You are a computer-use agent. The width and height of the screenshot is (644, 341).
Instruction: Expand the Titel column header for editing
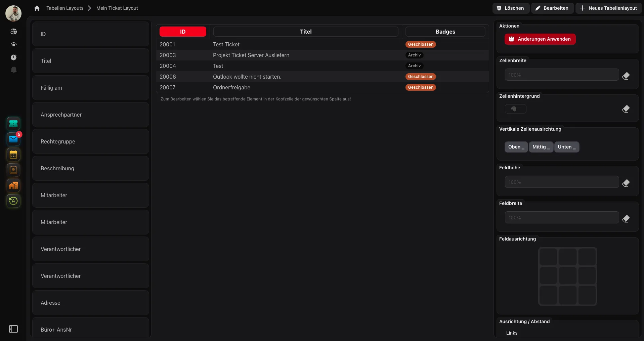[x=305, y=32]
